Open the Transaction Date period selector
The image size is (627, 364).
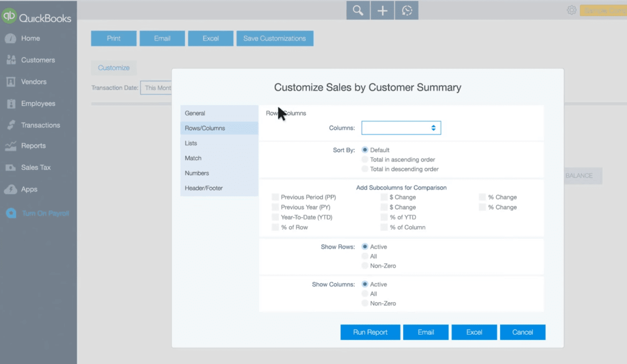tap(158, 88)
